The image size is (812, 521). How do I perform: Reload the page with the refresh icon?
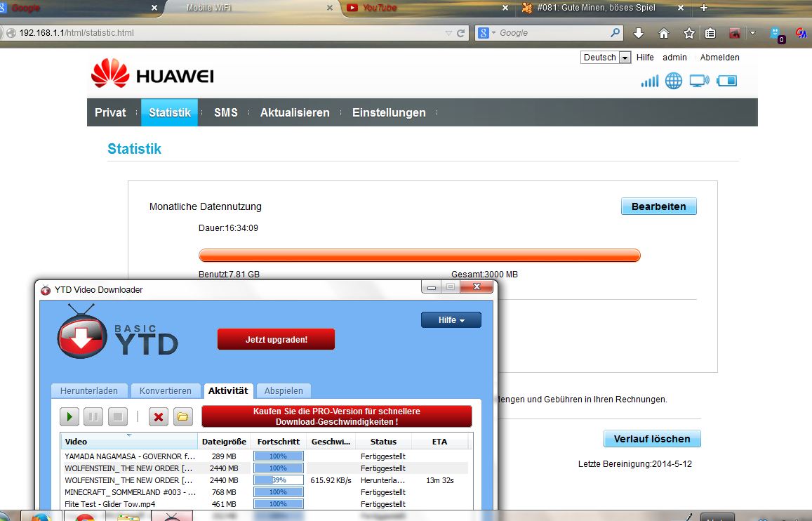click(x=460, y=33)
